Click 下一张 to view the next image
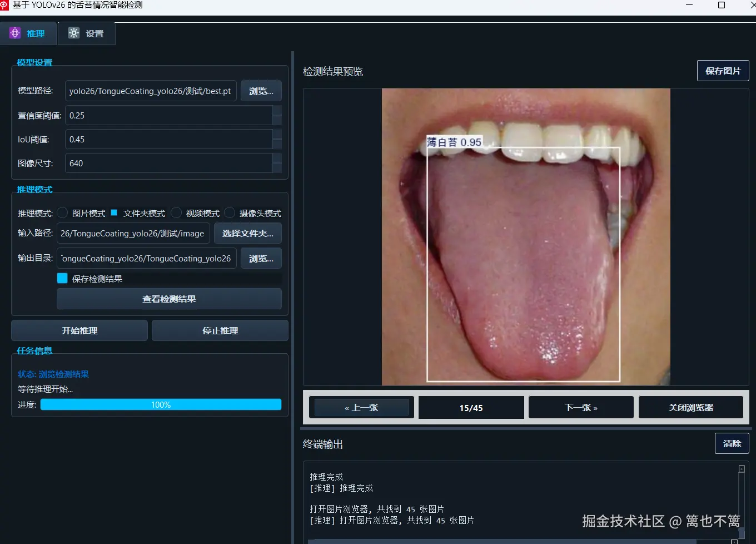Viewport: 756px width, 544px height. [x=580, y=407]
